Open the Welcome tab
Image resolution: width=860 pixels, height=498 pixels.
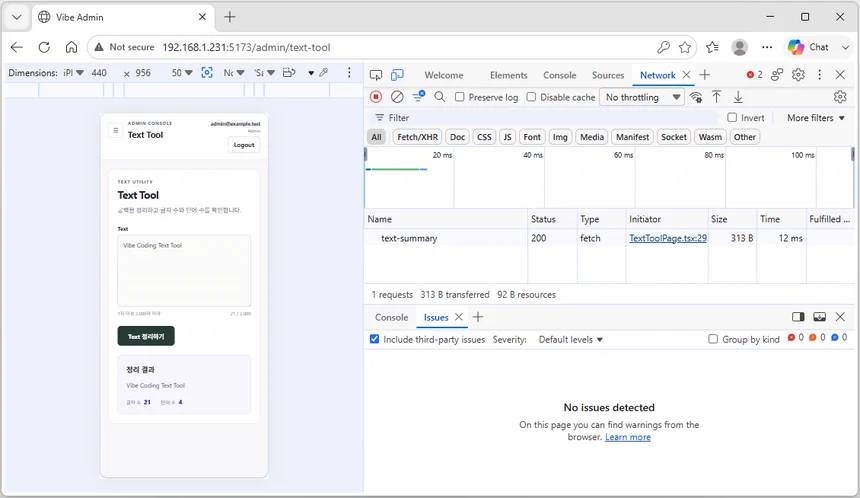coord(444,75)
